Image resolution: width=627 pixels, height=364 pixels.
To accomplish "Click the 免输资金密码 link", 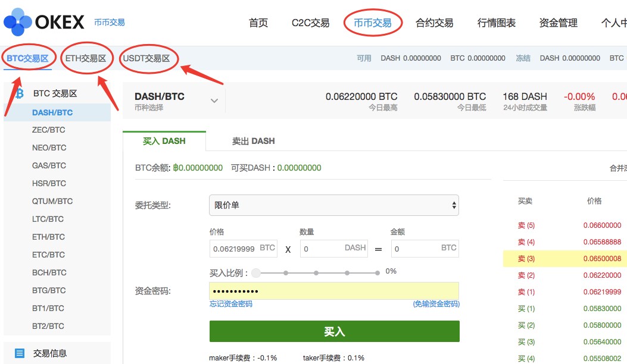I will 436,304.
